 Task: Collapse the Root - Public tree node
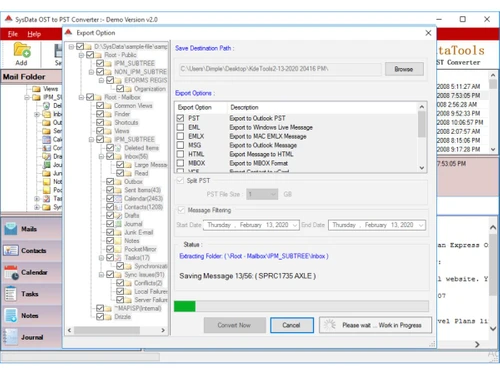click(x=81, y=55)
